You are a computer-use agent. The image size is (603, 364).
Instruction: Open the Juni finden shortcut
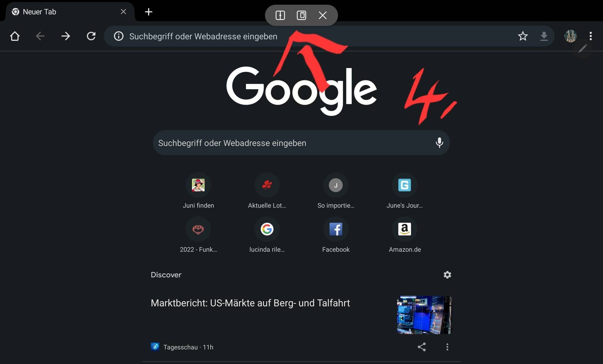coord(198,191)
